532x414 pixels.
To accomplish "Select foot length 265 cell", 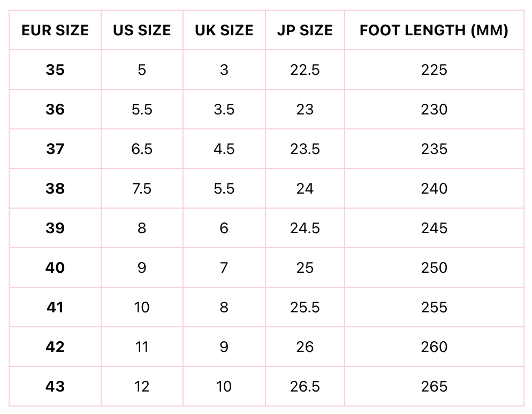I will point(434,387).
